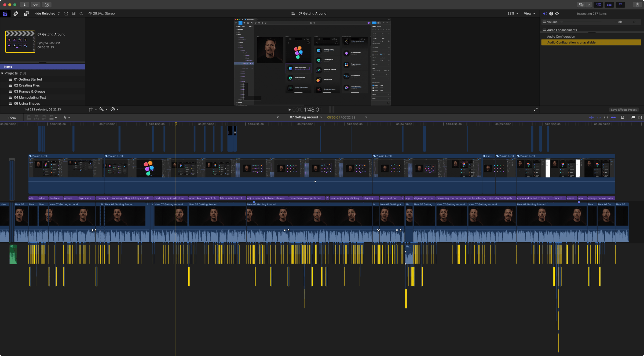The image size is (644, 356).
Task: Open the transitions browser bowtie icon
Action: [640, 117]
